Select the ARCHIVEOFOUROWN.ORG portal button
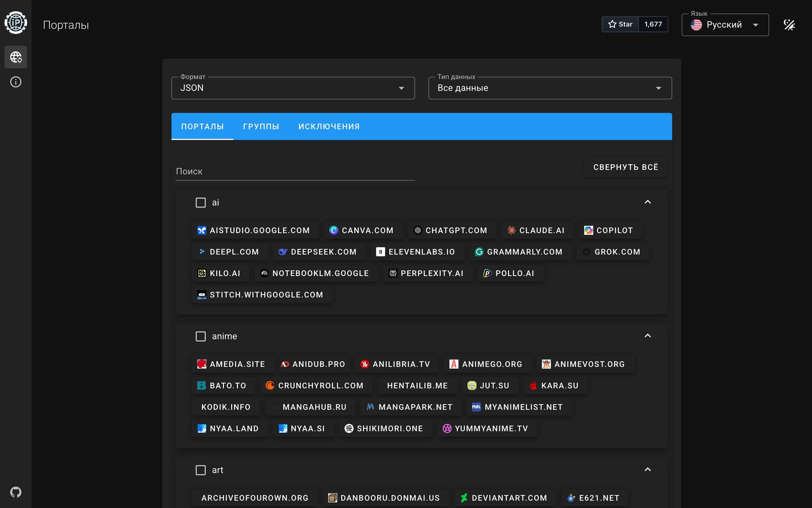This screenshot has width=812, height=508. pos(255,498)
